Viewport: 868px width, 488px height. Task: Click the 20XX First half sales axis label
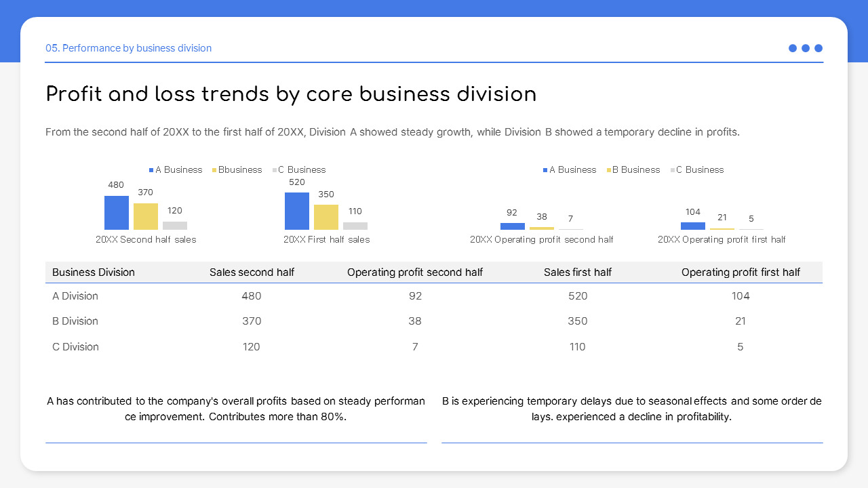click(x=327, y=239)
